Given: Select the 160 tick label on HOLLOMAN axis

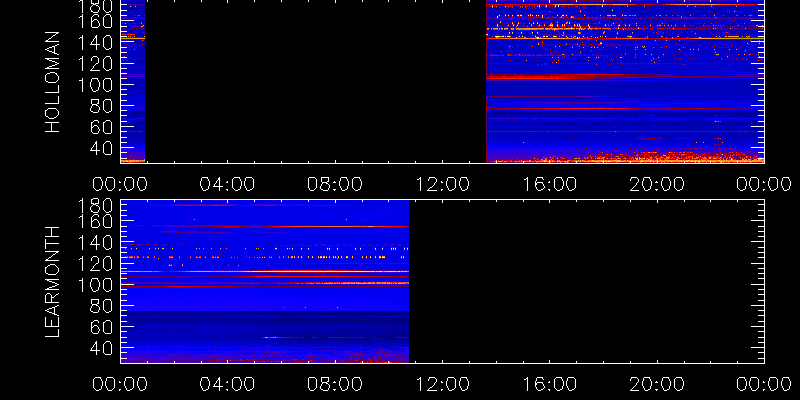Looking at the screenshot, I should [x=96, y=22].
